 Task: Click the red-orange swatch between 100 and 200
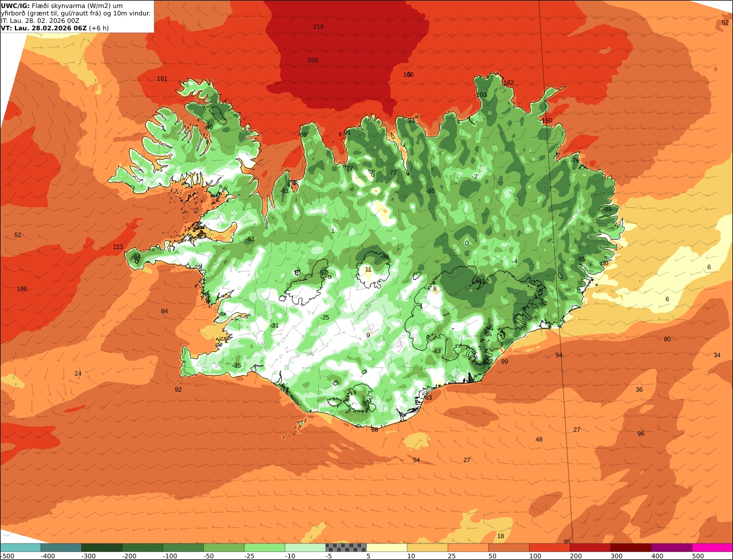[x=549, y=547]
